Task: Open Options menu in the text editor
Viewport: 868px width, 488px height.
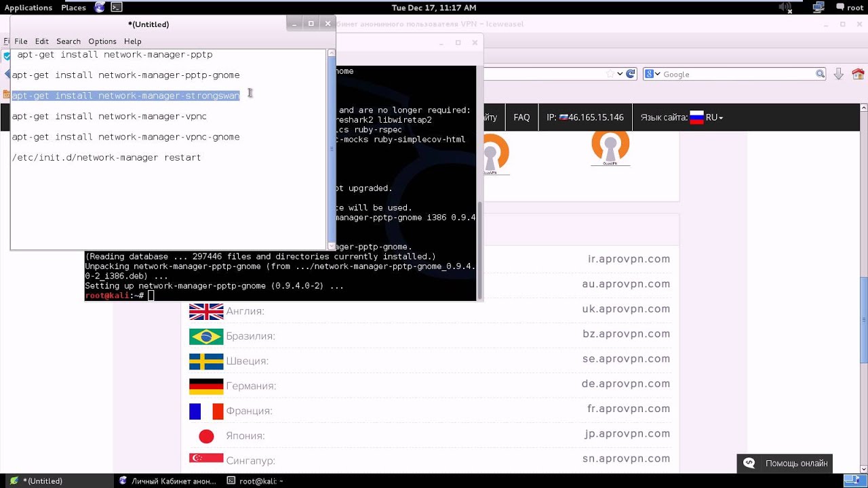Action: 102,41
